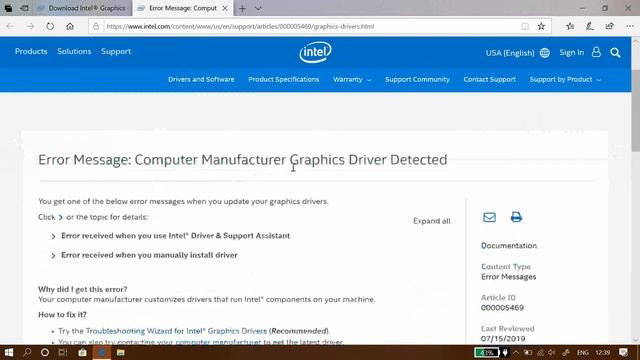Open Contact Support page
This screenshot has height=360, width=640.
pyautogui.click(x=489, y=80)
